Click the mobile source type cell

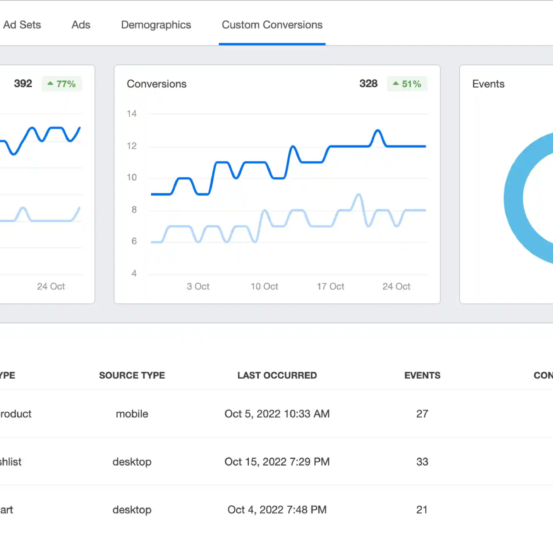click(132, 414)
